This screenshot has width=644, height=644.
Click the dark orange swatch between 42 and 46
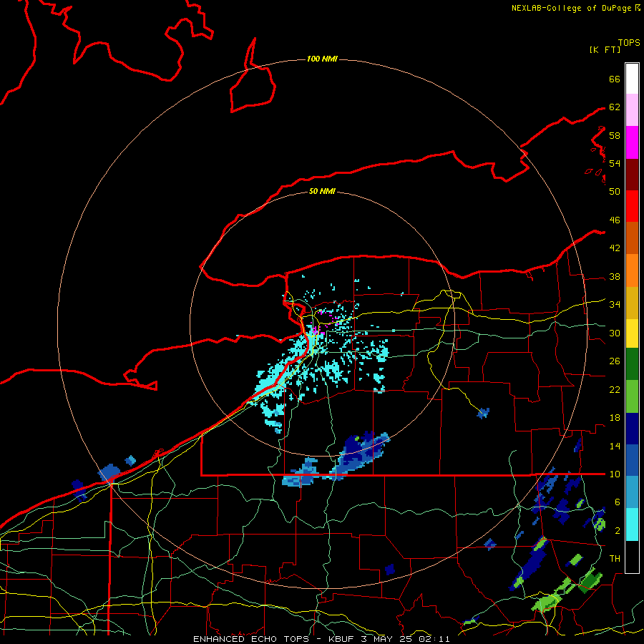coord(632,238)
